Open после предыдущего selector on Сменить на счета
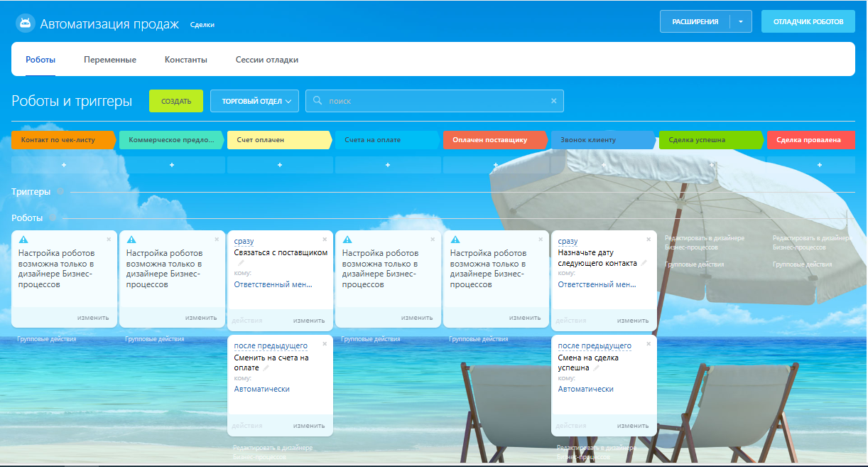868x467 pixels. 271,346
